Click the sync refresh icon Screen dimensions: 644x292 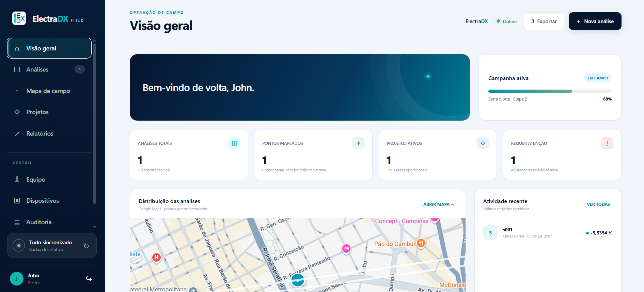86,246
